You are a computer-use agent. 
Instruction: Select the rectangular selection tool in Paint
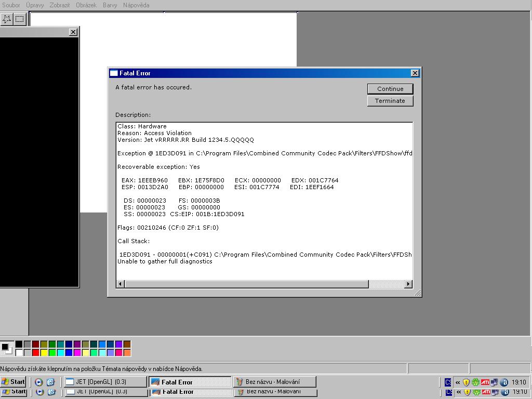coord(20,19)
